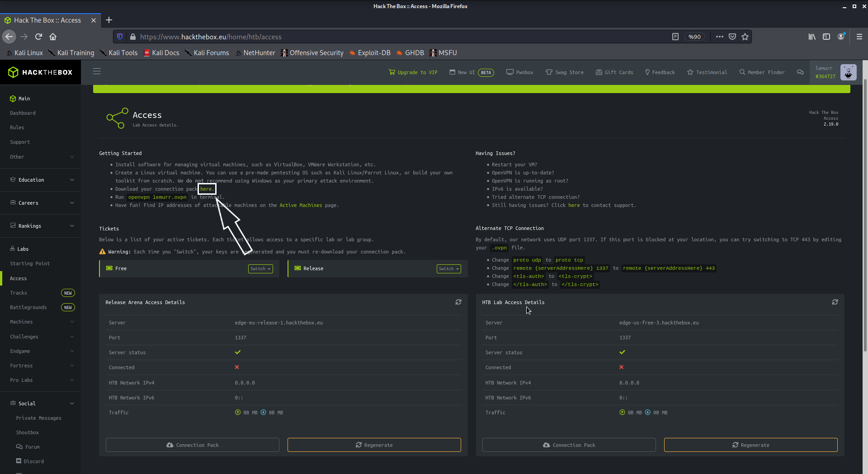Click 'here' to contact support
Image resolution: width=868 pixels, height=474 pixels.
[x=574, y=205]
